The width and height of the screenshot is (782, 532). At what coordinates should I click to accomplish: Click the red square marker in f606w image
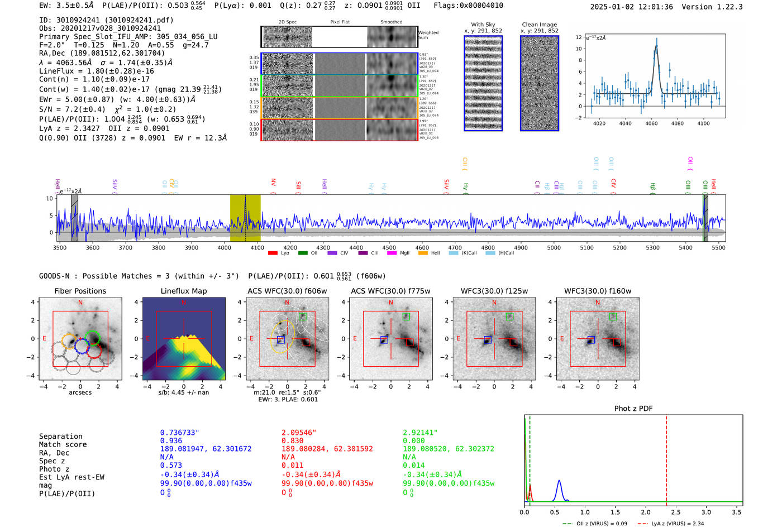click(307, 342)
